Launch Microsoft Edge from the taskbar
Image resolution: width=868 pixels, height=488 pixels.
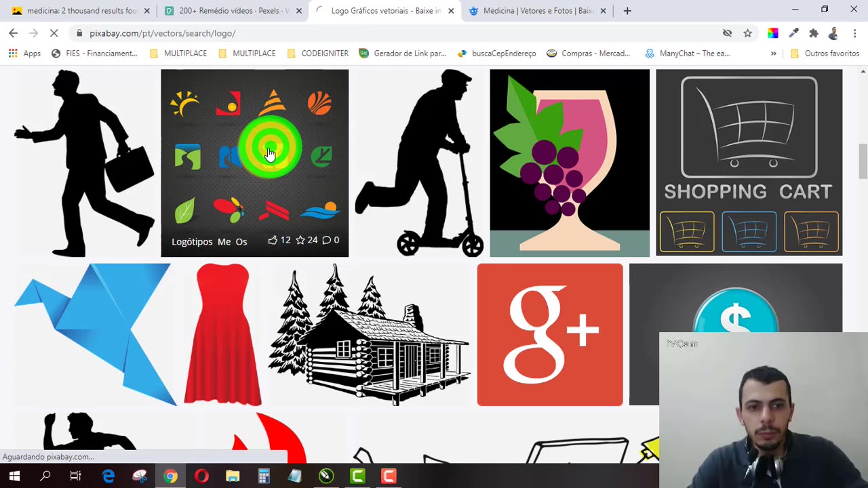(108, 476)
